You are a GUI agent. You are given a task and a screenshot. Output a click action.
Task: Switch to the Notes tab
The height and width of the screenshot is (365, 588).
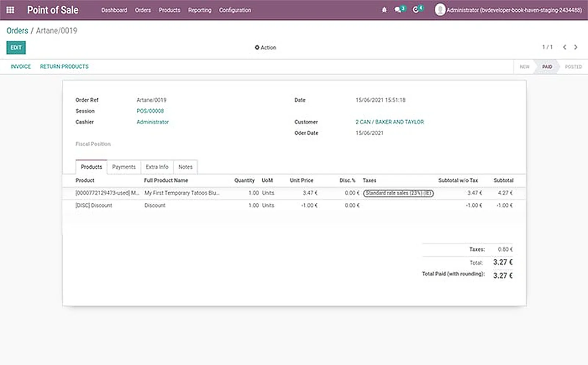coord(185,167)
